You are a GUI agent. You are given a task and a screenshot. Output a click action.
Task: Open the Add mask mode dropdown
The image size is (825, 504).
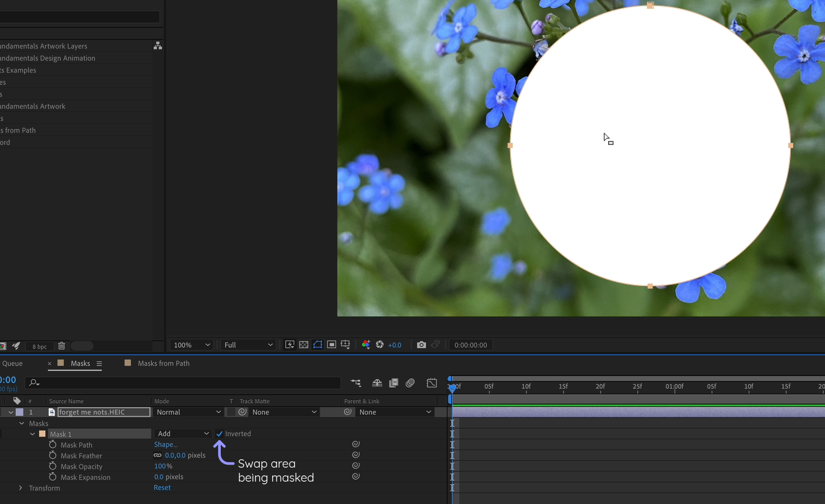click(x=183, y=434)
